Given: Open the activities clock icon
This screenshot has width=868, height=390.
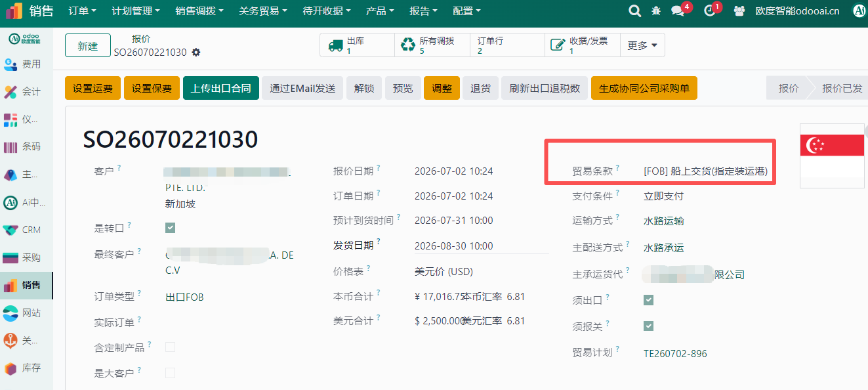Looking at the screenshot, I should coord(709,11).
